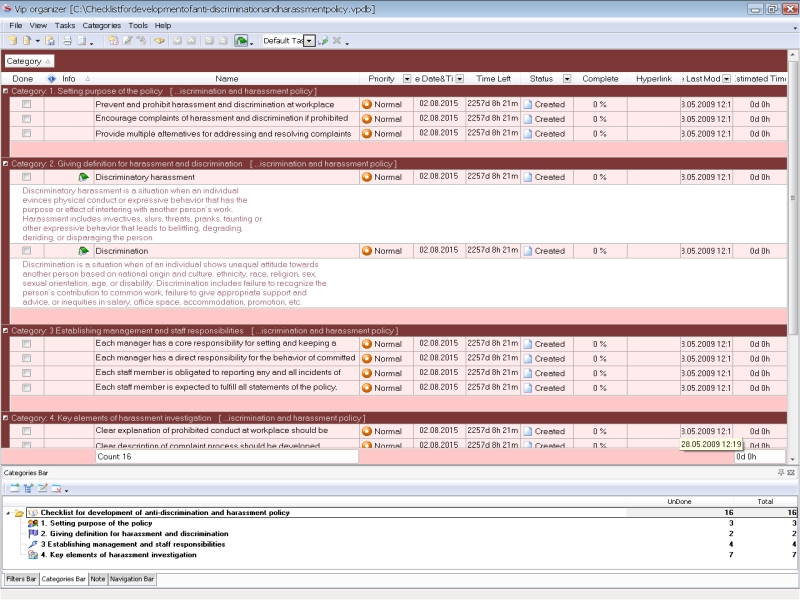
Task: Click the new task icon in toolbar
Action: coord(113,41)
